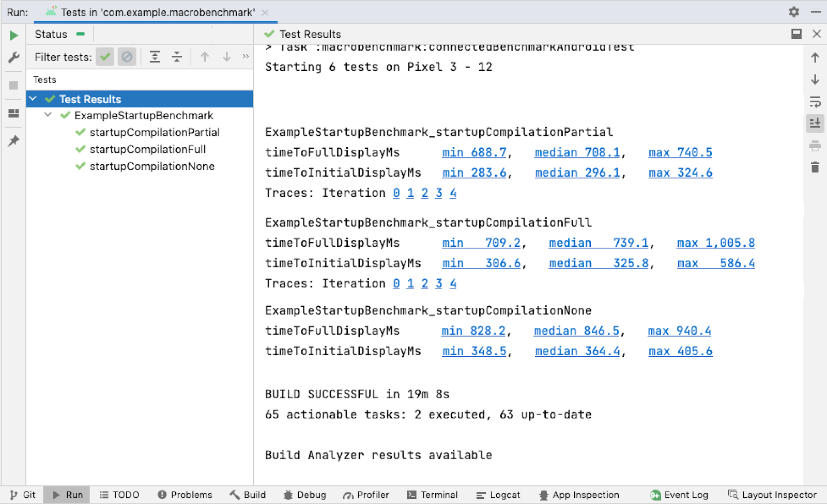Select the startupCompilationPartial test
Screen dimensions: 827x504
pyautogui.click(x=155, y=132)
